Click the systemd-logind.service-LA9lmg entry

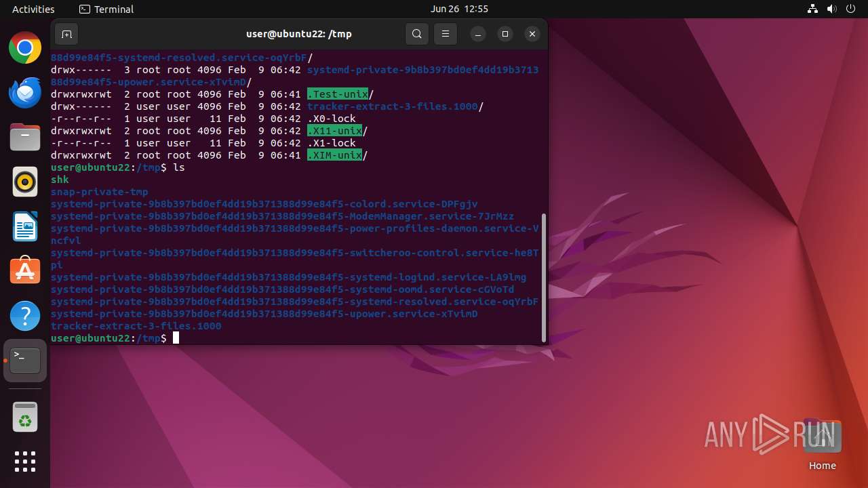(288, 277)
